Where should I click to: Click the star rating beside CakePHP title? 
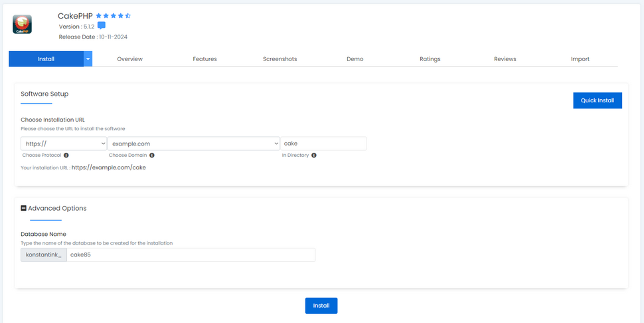(x=114, y=16)
